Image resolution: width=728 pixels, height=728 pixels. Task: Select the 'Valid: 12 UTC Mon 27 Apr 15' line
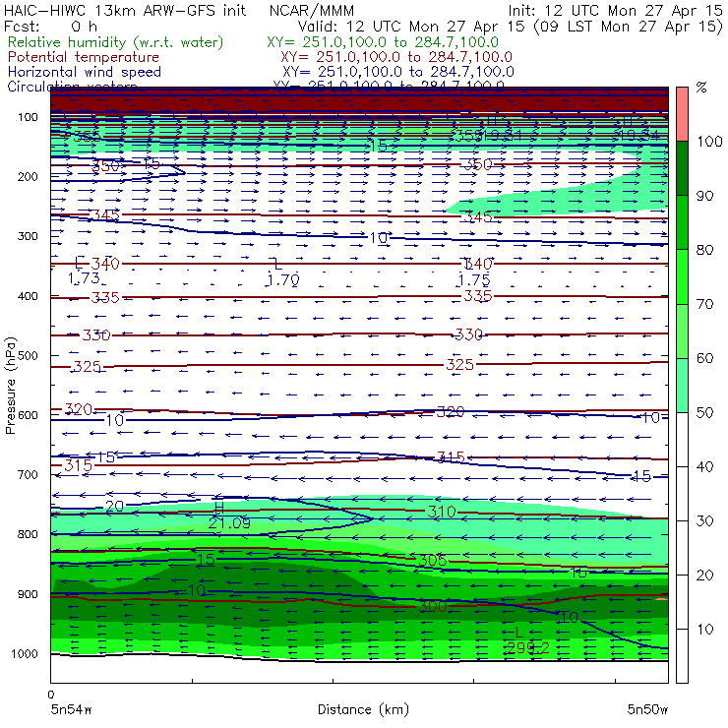pos(411,27)
